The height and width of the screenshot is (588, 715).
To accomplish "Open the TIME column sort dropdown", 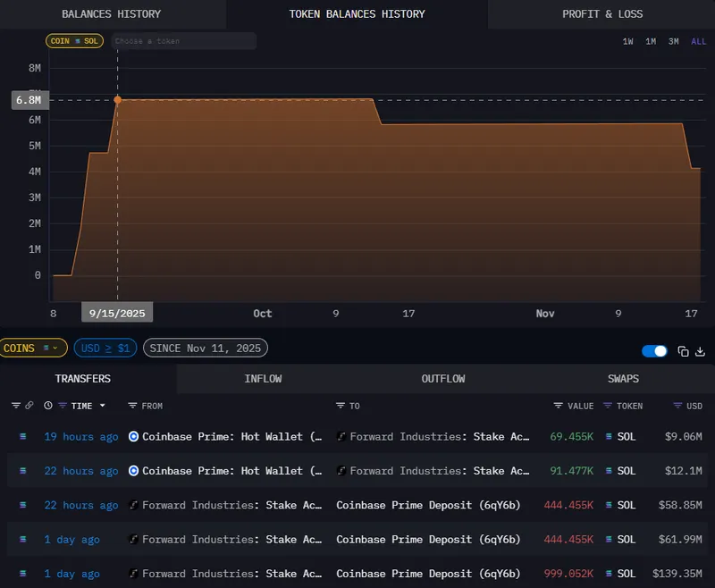I will 101,406.
